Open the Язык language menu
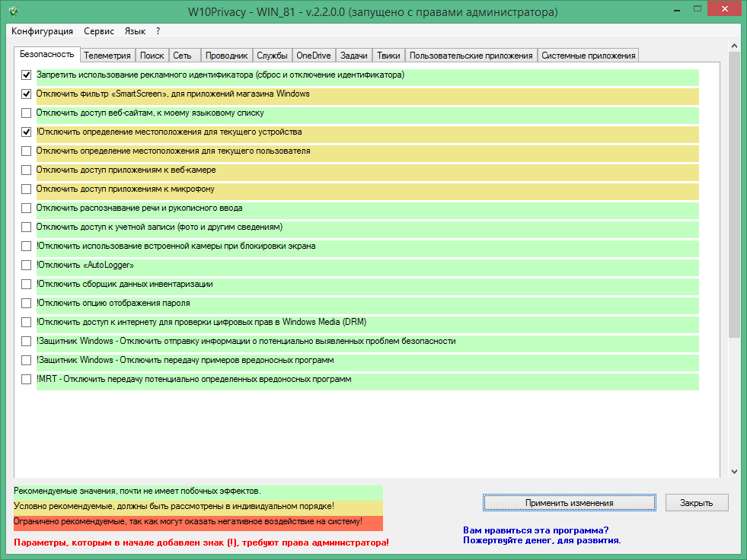 pyautogui.click(x=135, y=31)
